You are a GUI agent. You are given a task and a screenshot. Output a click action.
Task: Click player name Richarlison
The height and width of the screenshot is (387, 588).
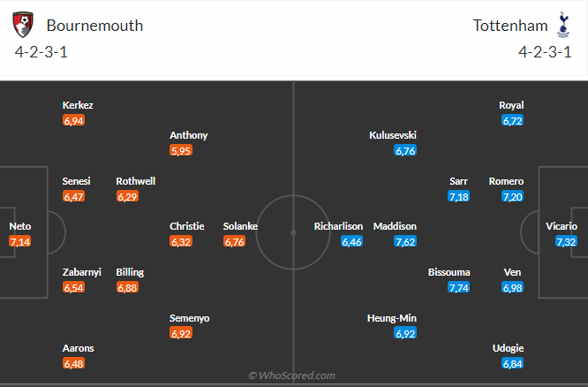pyautogui.click(x=339, y=226)
